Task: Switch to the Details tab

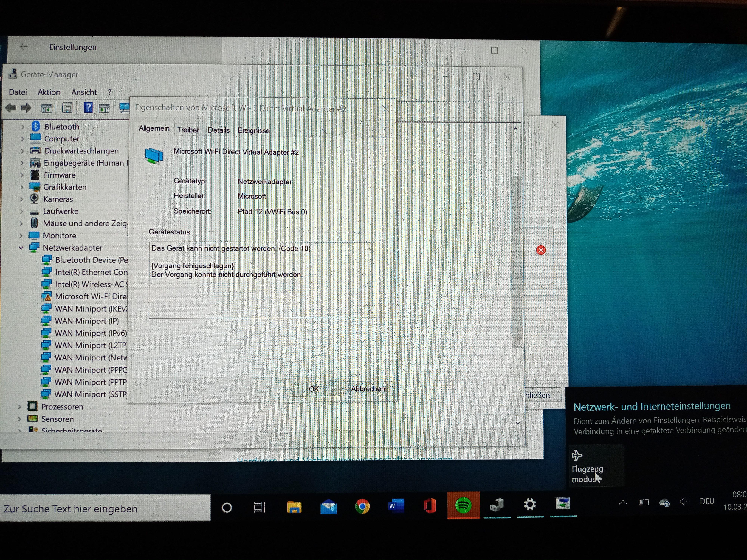Action: pos(218,130)
